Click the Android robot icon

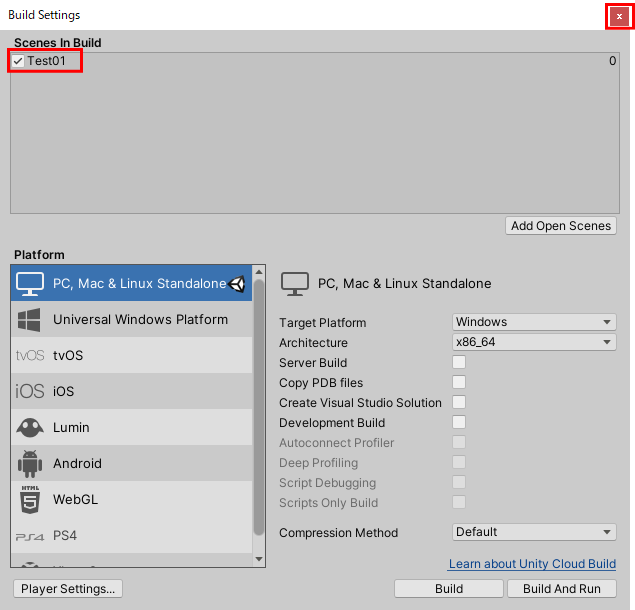pos(30,463)
